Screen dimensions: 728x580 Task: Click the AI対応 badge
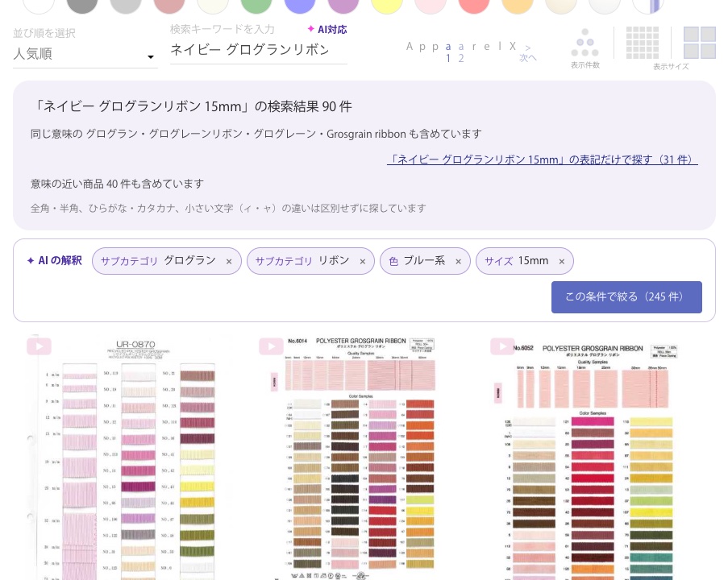(x=327, y=30)
